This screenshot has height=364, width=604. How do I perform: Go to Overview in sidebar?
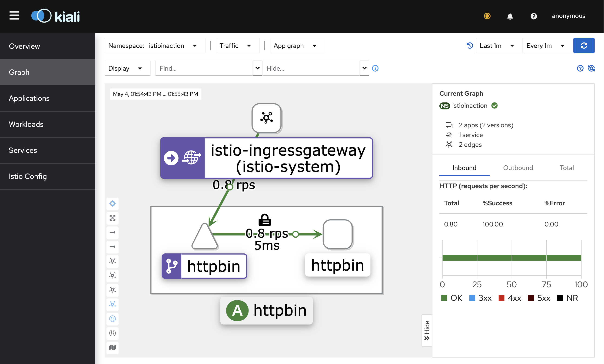click(48, 46)
